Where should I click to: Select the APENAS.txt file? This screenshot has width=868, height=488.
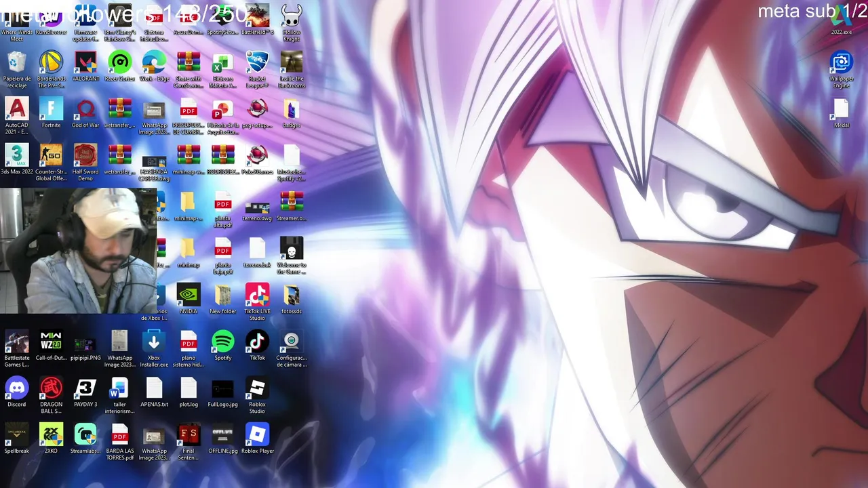(154, 392)
